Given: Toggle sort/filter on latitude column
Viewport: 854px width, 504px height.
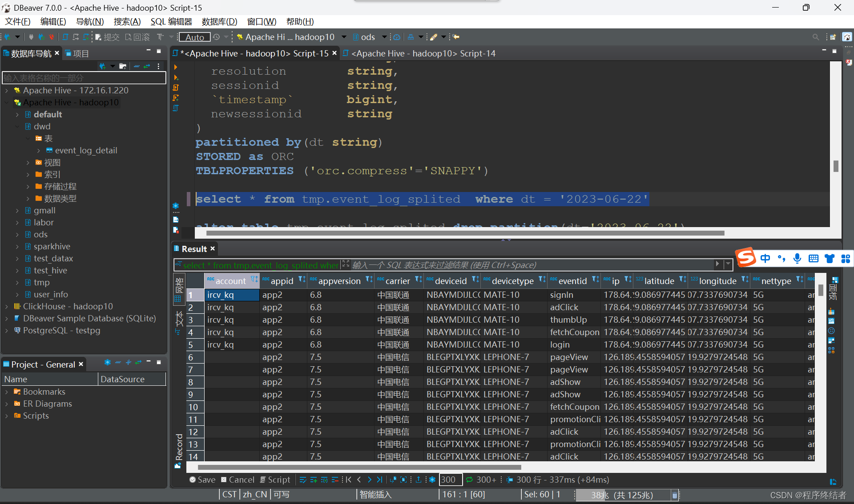Looking at the screenshot, I should (x=683, y=280).
